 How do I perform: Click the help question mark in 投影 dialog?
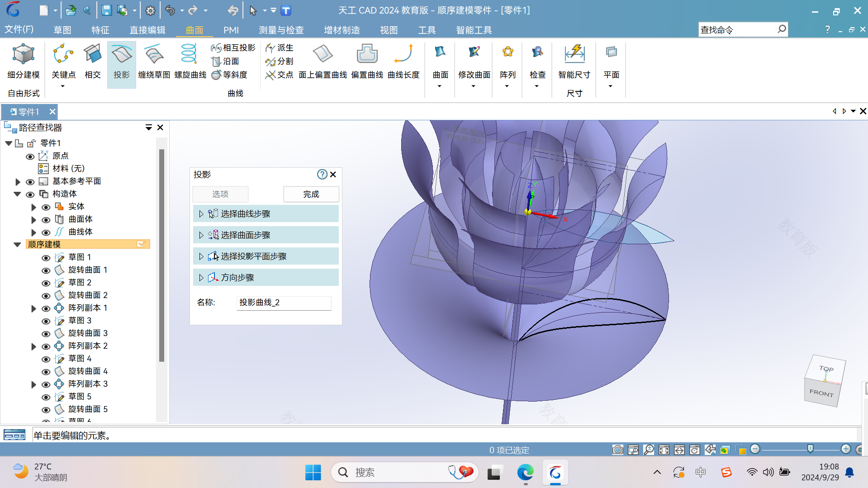[x=322, y=174]
